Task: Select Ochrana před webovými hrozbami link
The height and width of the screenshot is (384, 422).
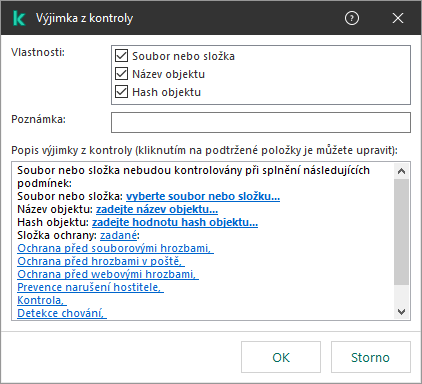Action: [108, 274]
